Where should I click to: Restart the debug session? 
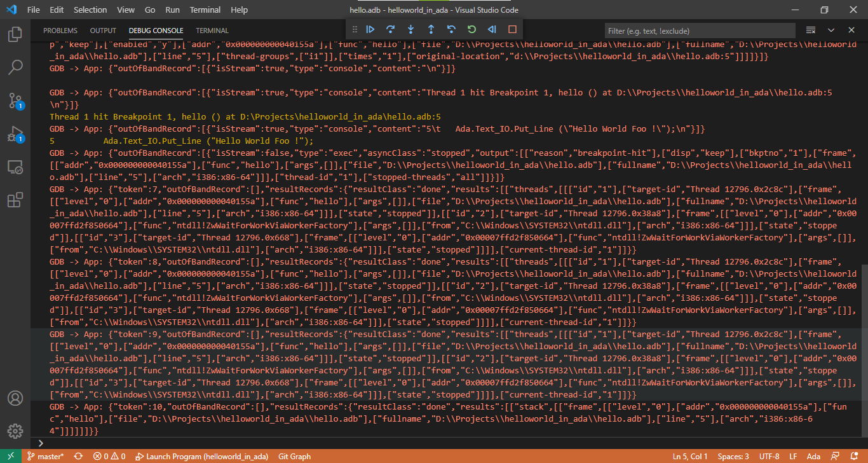click(471, 29)
